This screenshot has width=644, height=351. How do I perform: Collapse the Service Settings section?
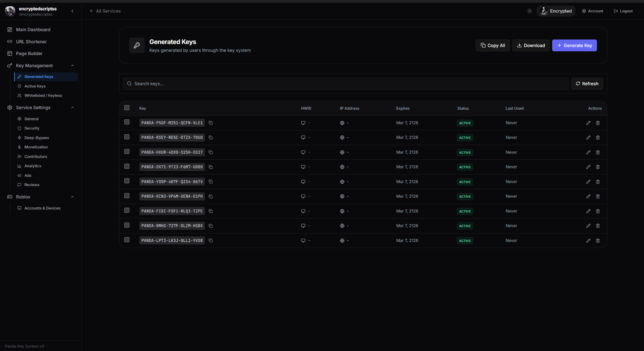click(72, 107)
